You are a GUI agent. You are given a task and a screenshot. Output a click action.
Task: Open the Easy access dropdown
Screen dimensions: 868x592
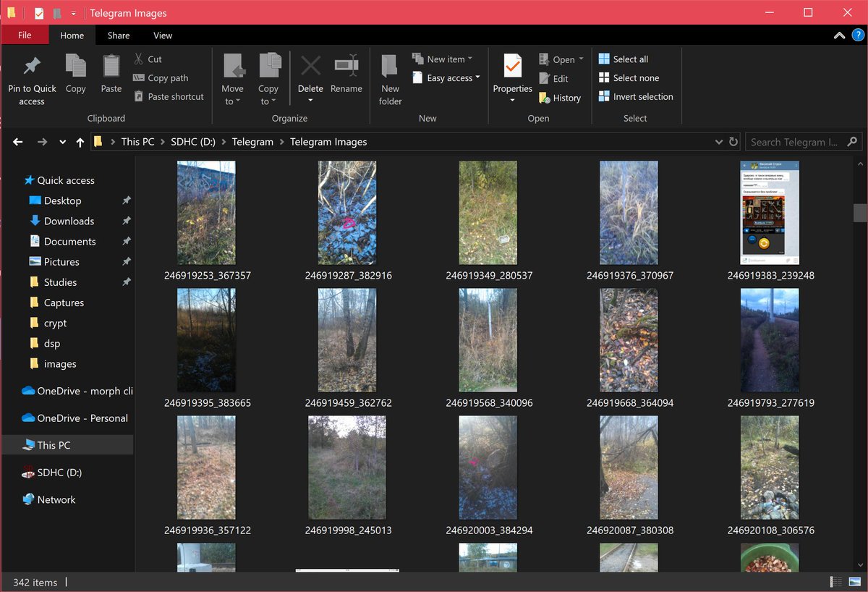tap(446, 77)
